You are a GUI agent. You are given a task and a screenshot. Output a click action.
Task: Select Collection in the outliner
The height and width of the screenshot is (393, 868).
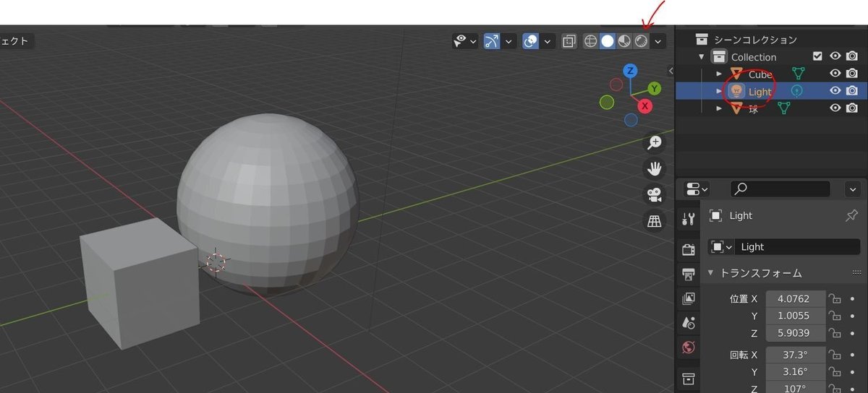pos(754,57)
